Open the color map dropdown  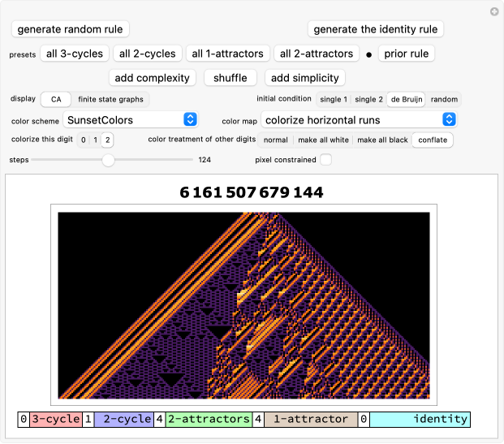(359, 120)
